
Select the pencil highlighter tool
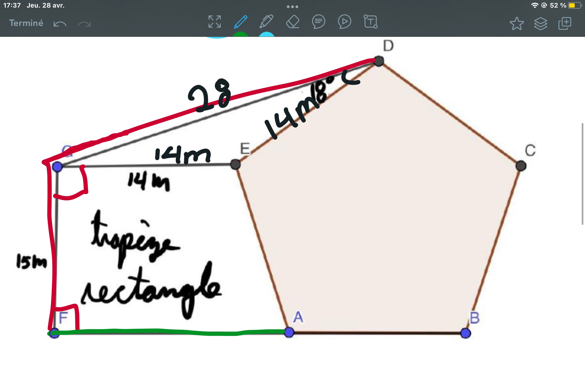coord(266,22)
